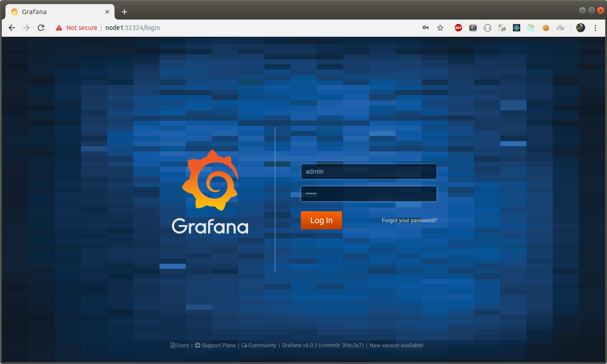The width and height of the screenshot is (607, 364).
Task: Open the Community footer link
Action: click(259, 345)
